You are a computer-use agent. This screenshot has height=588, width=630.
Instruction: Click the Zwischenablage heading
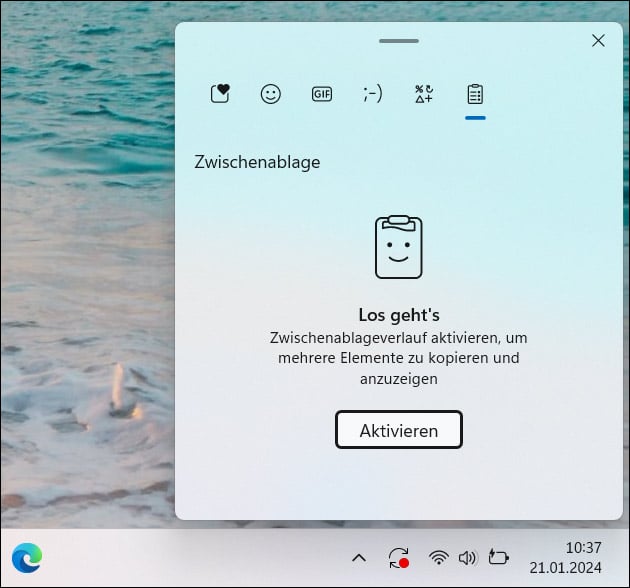(257, 162)
